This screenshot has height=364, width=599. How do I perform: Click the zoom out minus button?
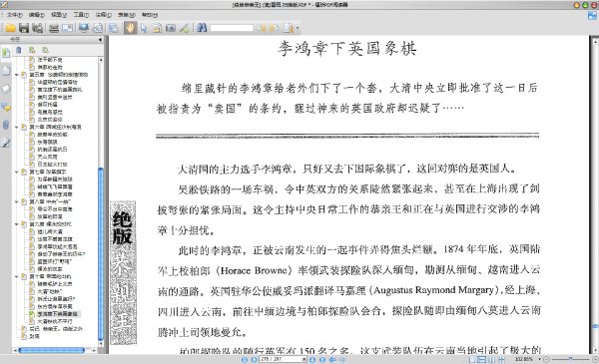coord(547,359)
